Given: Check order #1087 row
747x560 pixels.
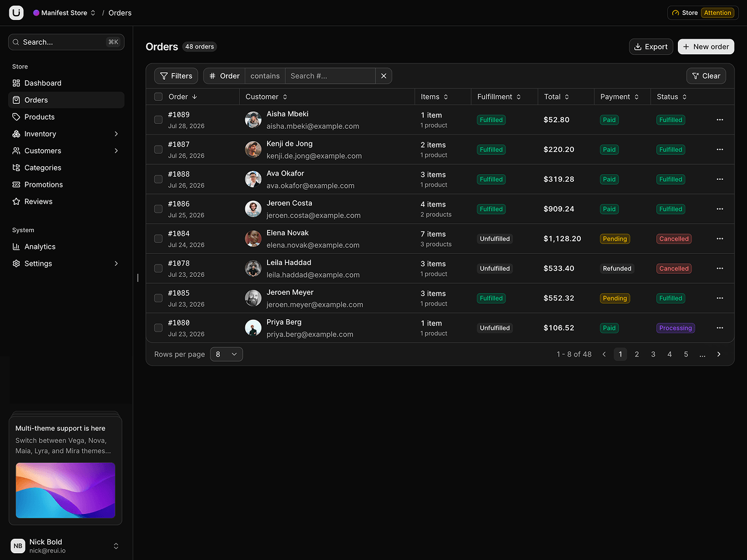Looking at the screenshot, I should [x=158, y=149].
